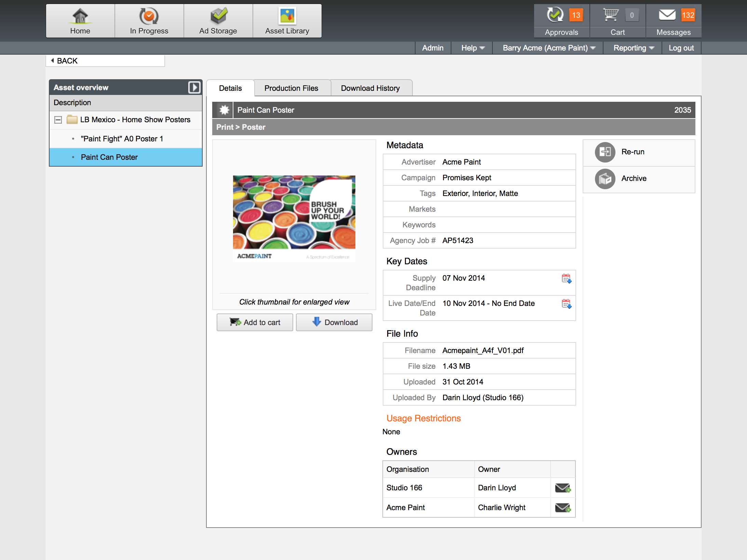Click the Agency Job number AP51423
Screen dimensions: 747x560
[458, 240]
